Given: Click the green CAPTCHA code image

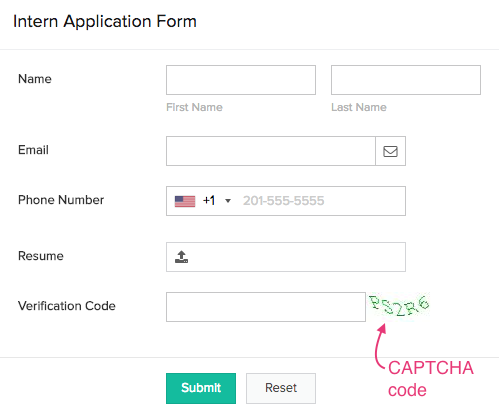Looking at the screenshot, I should (399, 305).
